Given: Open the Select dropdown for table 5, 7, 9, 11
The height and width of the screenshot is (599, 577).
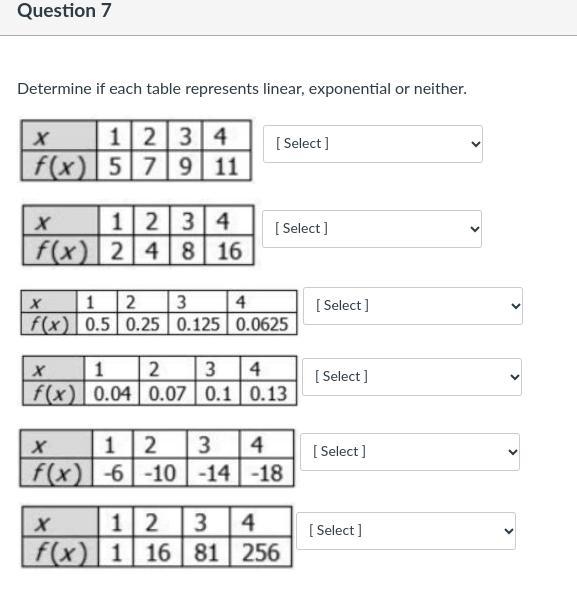Looking at the screenshot, I should pyautogui.click(x=373, y=144).
